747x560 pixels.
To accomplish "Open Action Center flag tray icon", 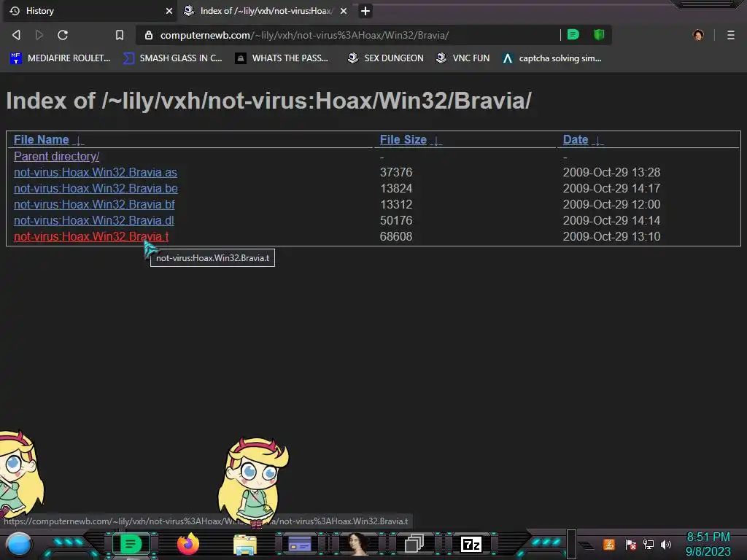I will pyautogui.click(x=631, y=544).
